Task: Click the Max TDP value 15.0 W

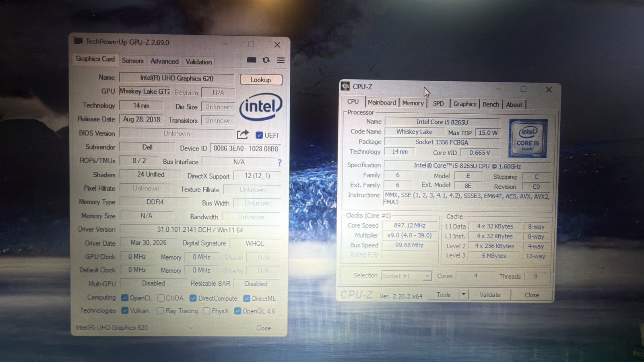Action: tap(488, 133)
